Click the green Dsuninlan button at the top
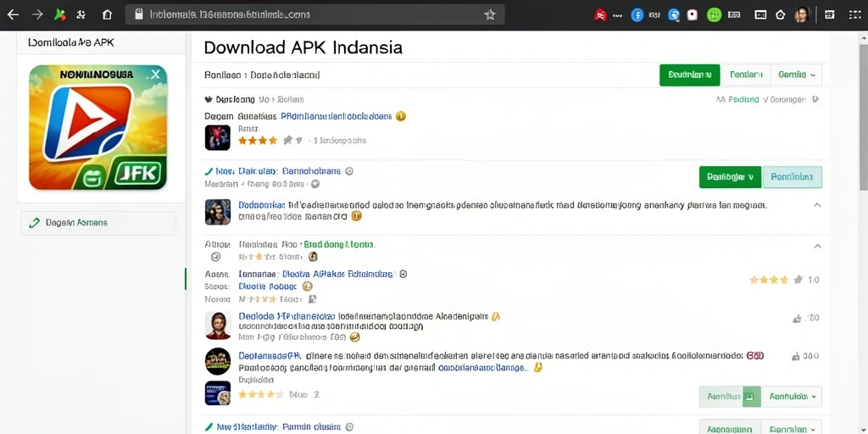868x434 pixels. click(x=690, y=75)
